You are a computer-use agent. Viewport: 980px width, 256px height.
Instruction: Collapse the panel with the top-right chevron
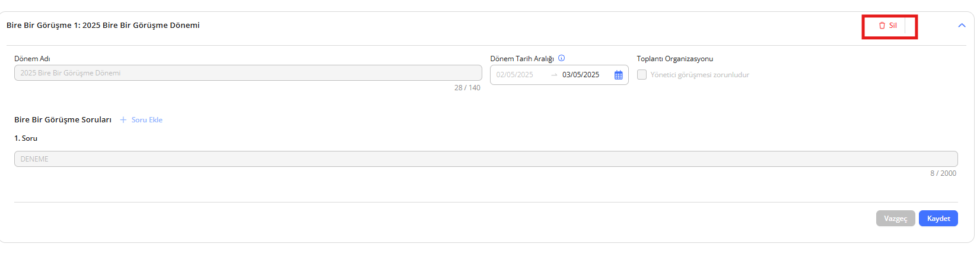[x=962, y=26]
